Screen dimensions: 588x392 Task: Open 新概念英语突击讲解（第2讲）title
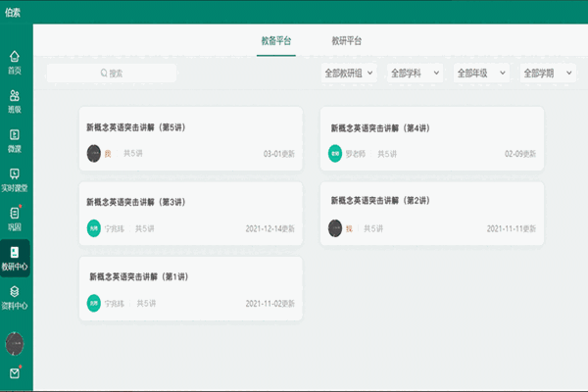pyautogui.click(x=380, y=201)
